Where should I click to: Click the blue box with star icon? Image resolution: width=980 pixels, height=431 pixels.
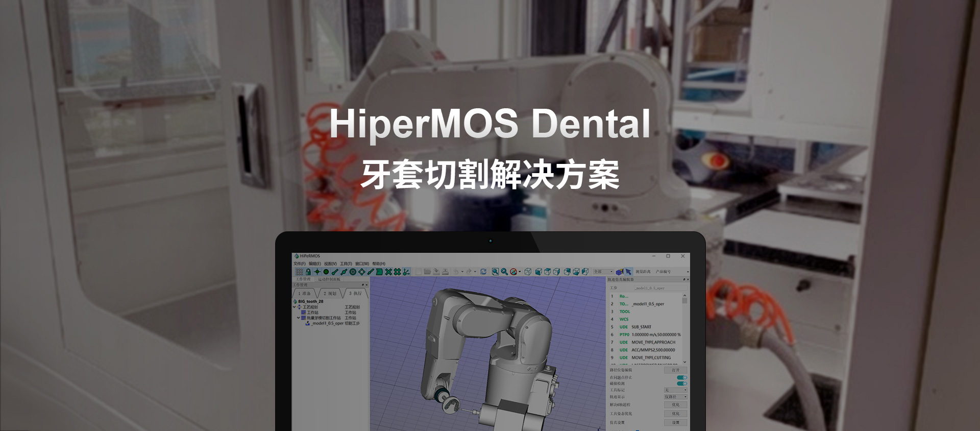[x=619, y=272]
